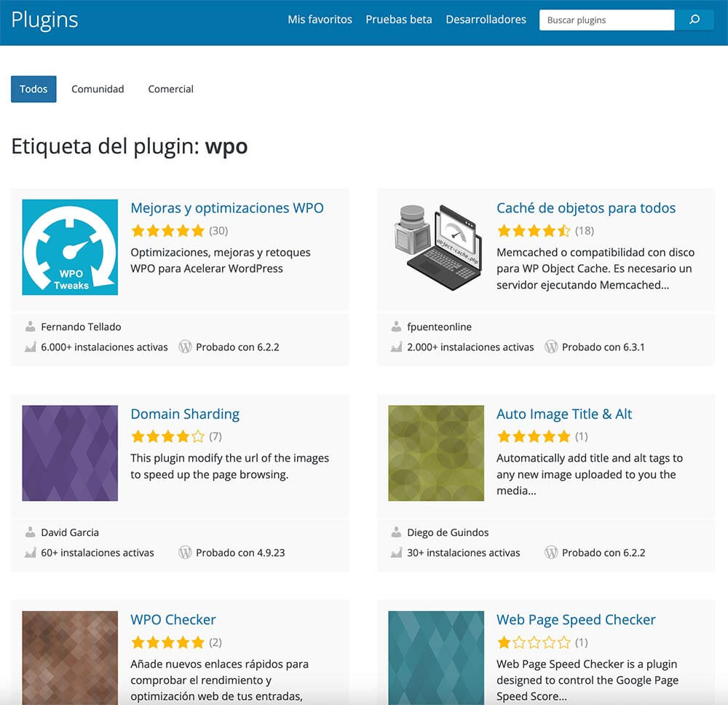The image size is (728, 705).
Task: Open Auto Image Title & Alt plugin
Action: coord(564,414)
